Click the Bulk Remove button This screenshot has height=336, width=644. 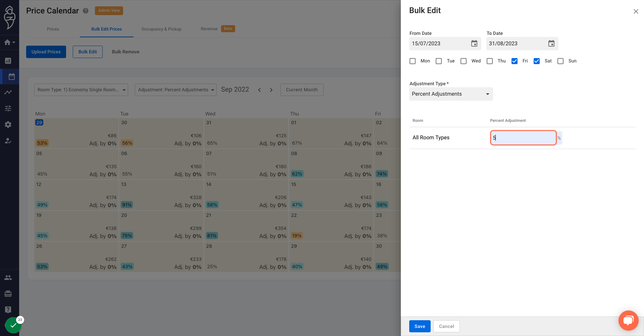(125, 52)
